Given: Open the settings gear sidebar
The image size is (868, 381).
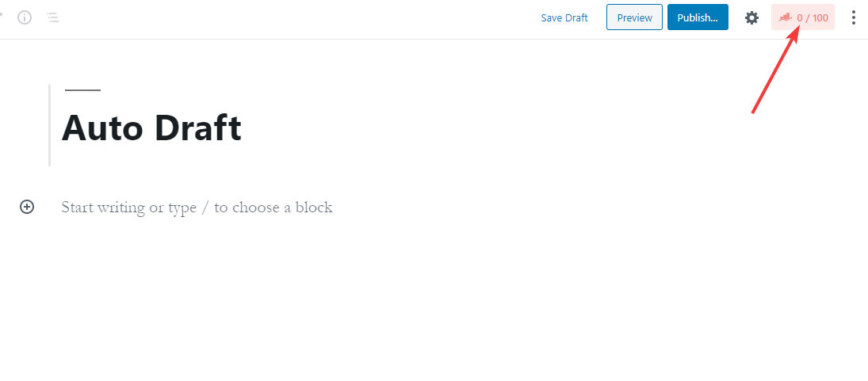Looking at the screenshot, I should click(751, 17).
